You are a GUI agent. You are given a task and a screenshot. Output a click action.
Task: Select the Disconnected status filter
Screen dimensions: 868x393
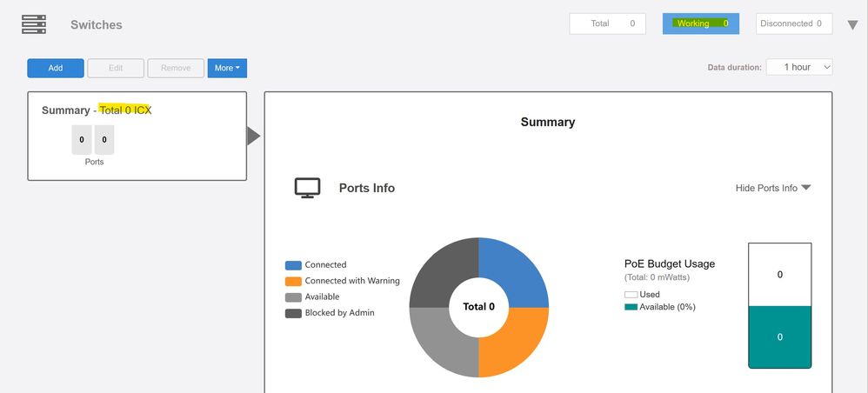click(793, 23)
